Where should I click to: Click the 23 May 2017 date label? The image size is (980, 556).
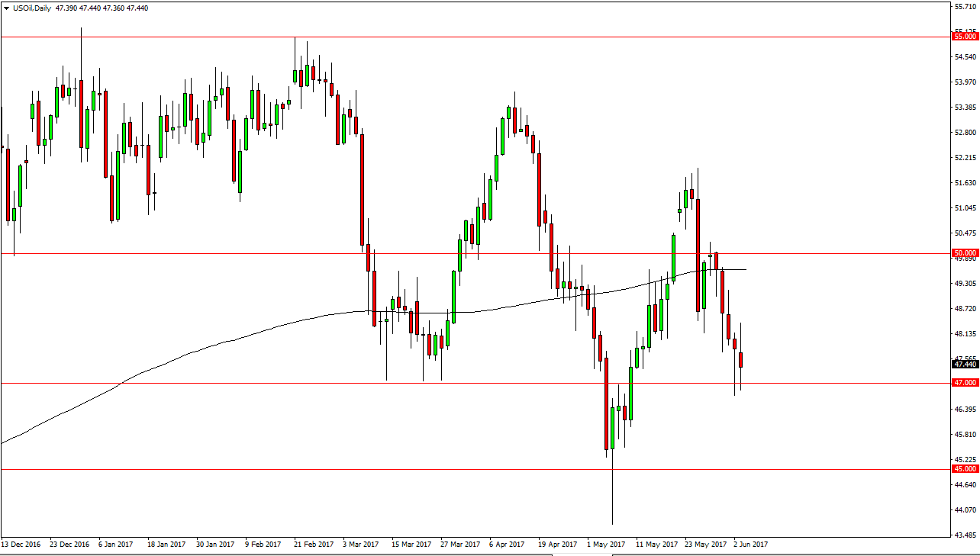706,545
